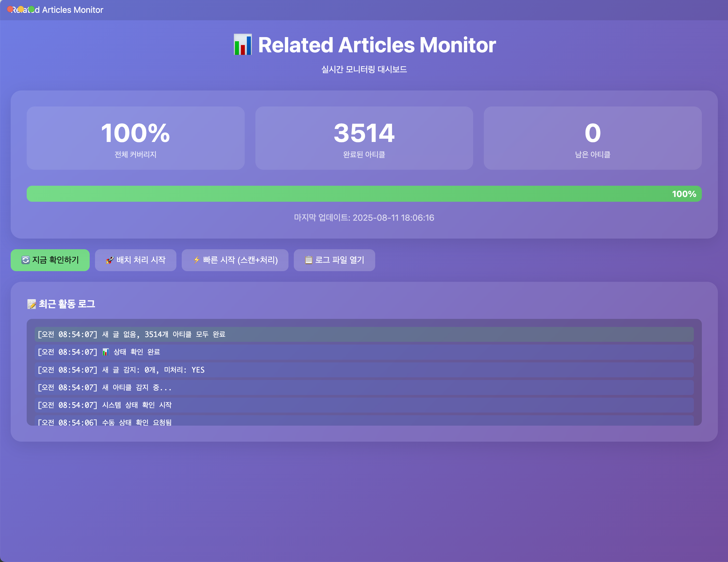Click the clipboard icon on 로그 파일 열기
The width and height of the screenshot is (728, 562).
tap(309, 260)
